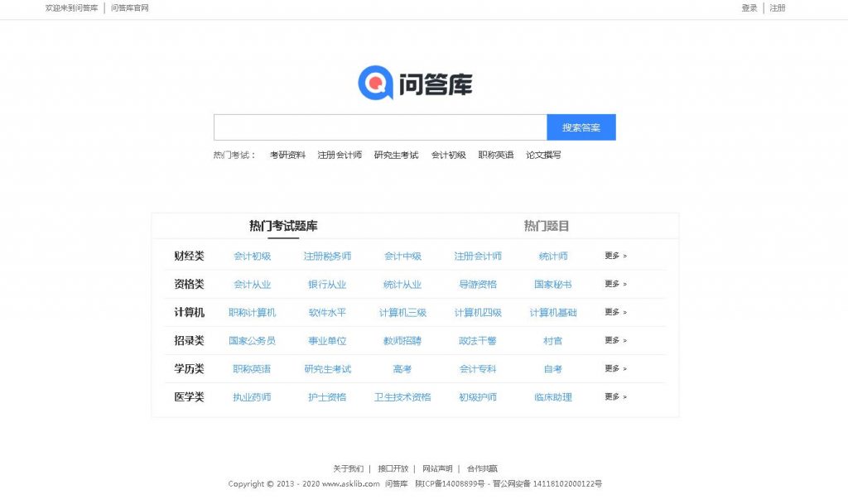Image resolution: width=848 pixels, height=504 pixels.
Task: Switch to the 热门考试题库 tab
Action: click(283, 226)
